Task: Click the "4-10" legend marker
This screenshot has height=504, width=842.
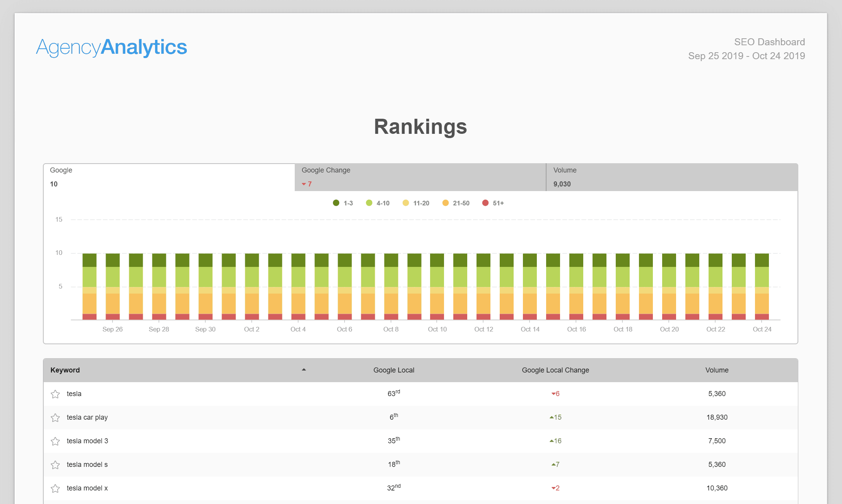Action: (369, 203)
